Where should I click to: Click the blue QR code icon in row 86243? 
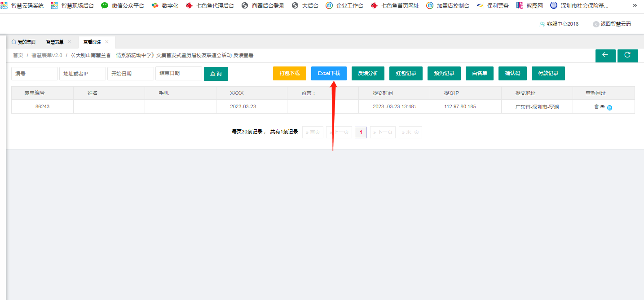pyautogui.click(x=609, y=107)
